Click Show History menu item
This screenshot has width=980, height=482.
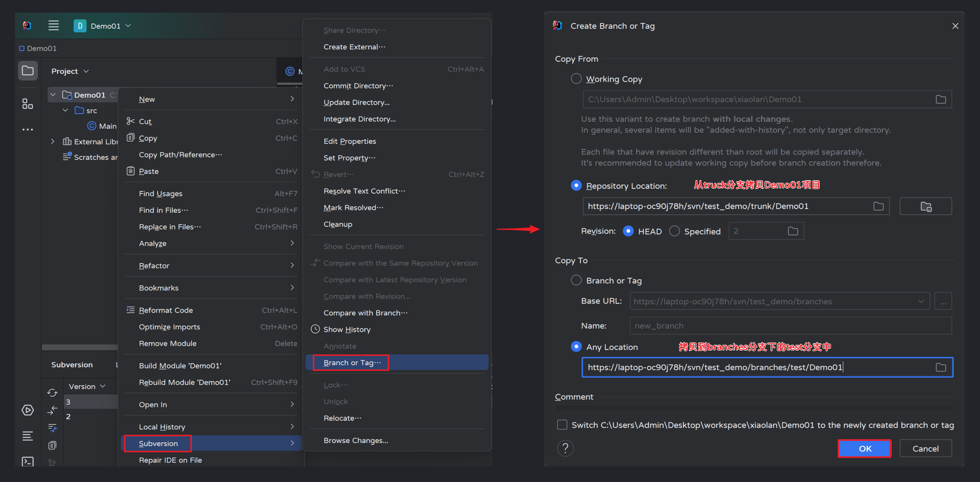pos(346,329)
